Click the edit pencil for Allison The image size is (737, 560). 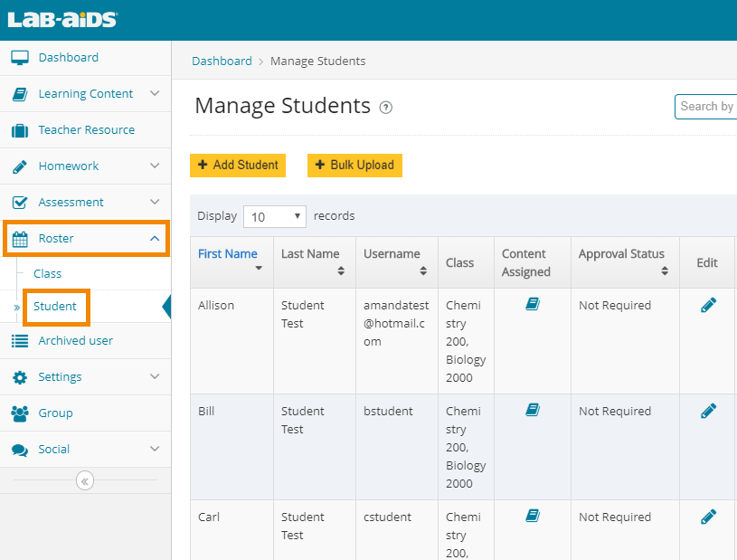[x=708, y=306]
